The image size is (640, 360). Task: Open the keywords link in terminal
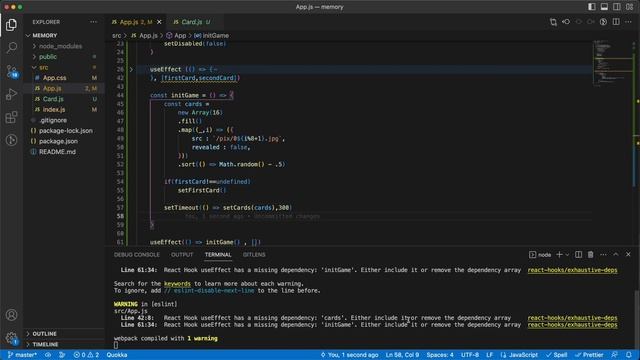(177, 284)
